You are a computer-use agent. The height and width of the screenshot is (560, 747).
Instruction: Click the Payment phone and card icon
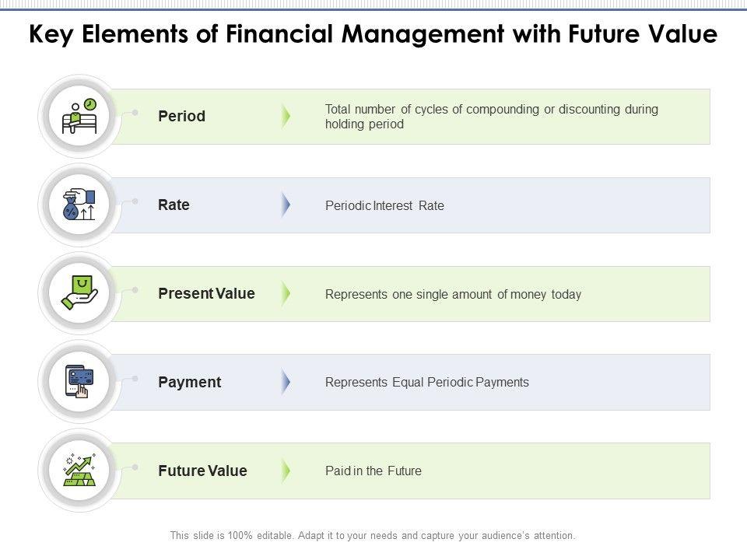point(79,382)
